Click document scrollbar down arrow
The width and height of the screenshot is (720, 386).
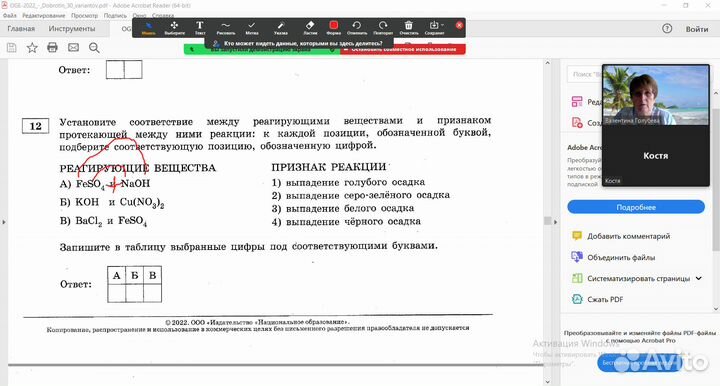point(547,382)
